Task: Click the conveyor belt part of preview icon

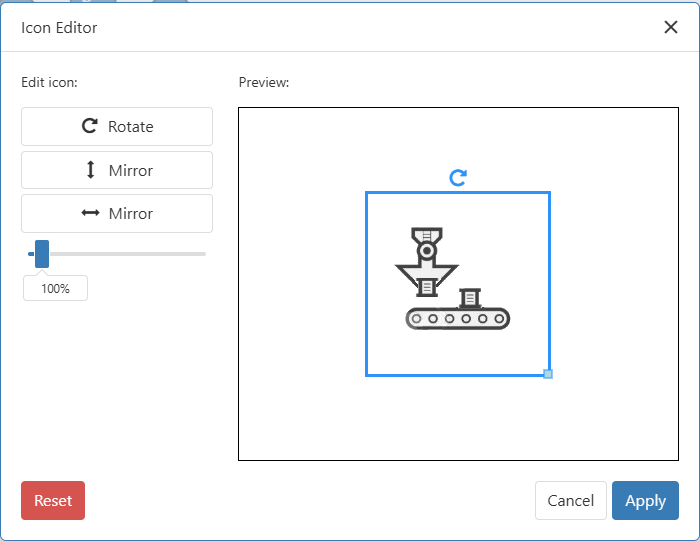Action: coord(458,319)
